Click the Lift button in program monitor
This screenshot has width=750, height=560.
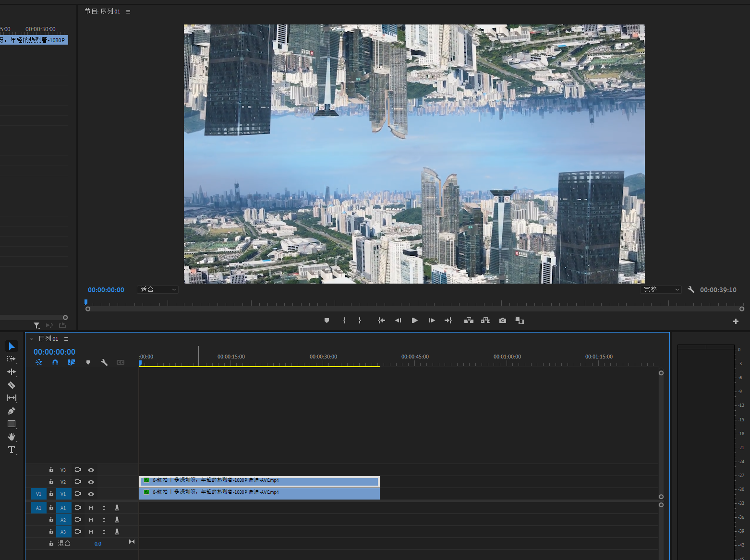[469, 321]
